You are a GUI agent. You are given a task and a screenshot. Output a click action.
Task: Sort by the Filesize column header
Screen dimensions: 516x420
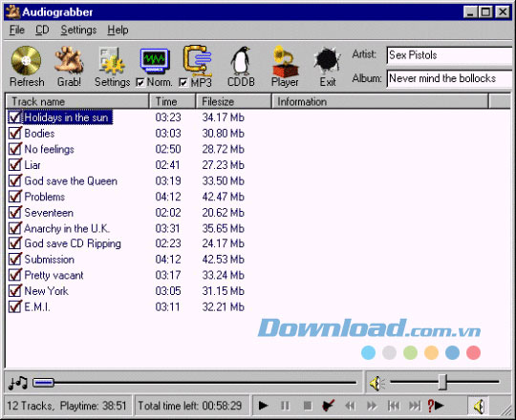[x=234, y=101]
